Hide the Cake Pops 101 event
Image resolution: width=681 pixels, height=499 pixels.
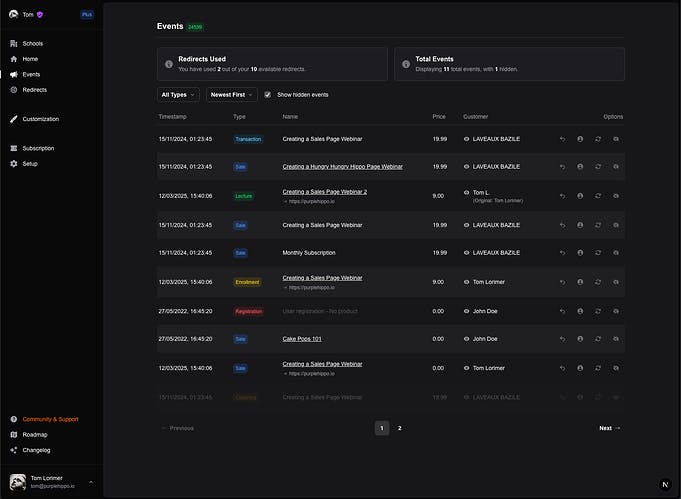click(616, 339)
